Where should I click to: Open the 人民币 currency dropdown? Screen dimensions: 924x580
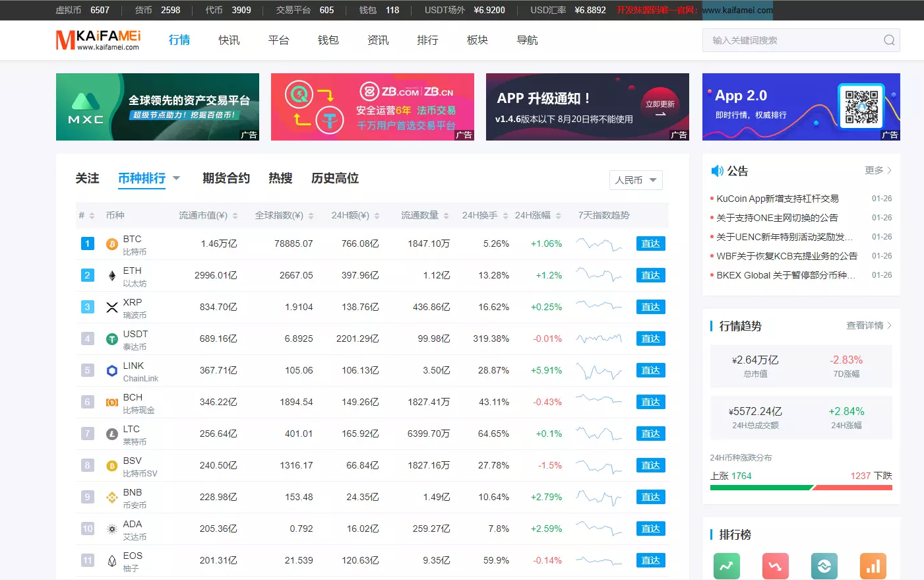click(x=636, y=180)
